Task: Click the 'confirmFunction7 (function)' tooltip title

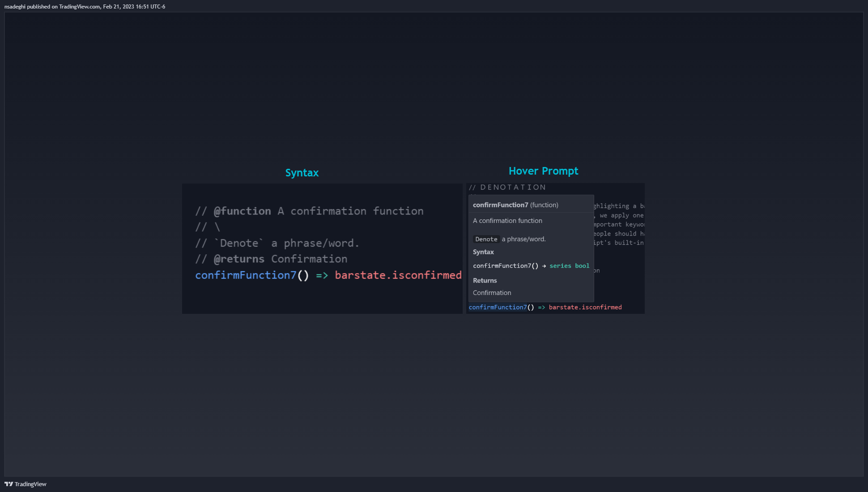Action: coord(515,205)
